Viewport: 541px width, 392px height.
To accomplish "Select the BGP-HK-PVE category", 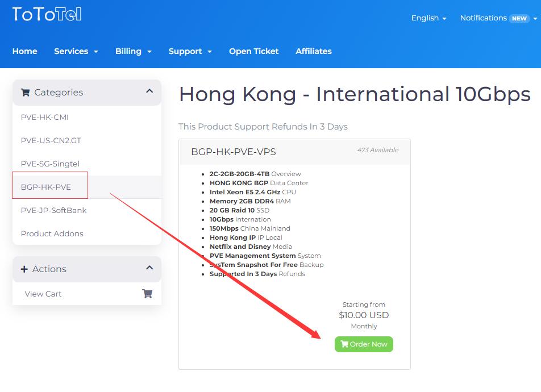I will tap(87, 187).
